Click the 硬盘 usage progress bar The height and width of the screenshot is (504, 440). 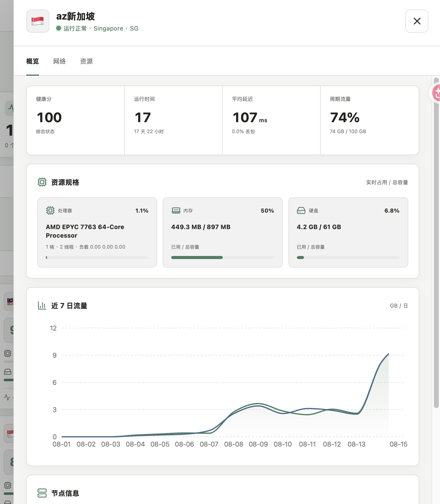point(348,257)
